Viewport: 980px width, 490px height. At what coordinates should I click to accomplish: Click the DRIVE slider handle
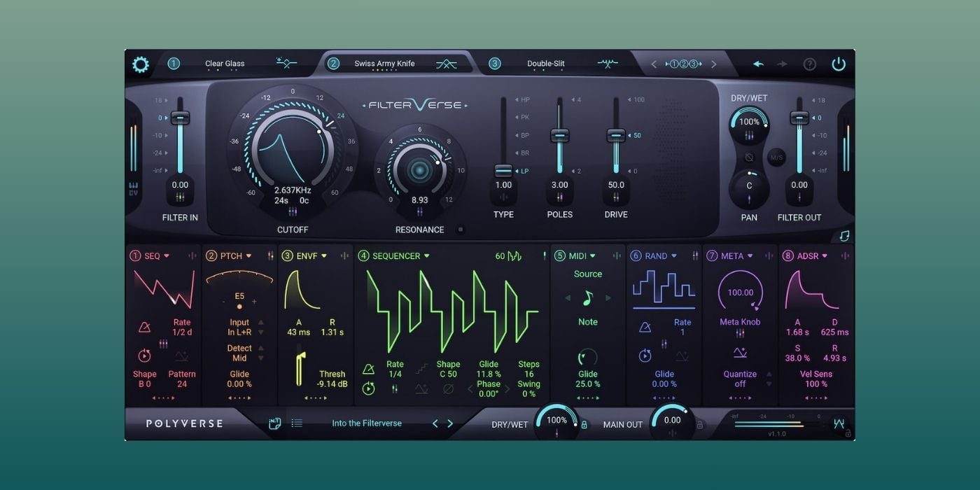tap(616, 136)
